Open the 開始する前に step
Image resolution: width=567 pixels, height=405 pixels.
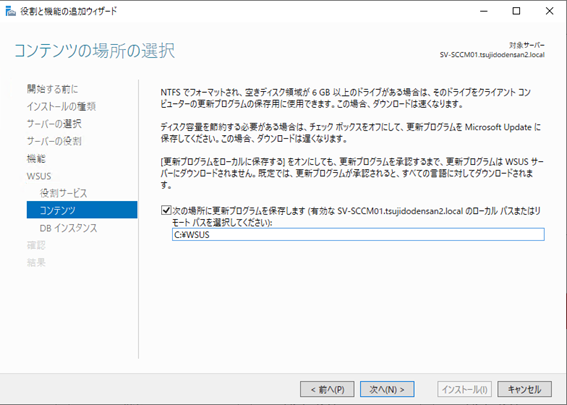[52, 89]
